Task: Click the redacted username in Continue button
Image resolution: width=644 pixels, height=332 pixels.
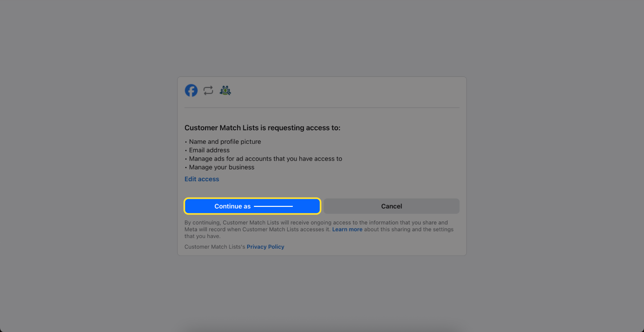Action: [273, 206]
